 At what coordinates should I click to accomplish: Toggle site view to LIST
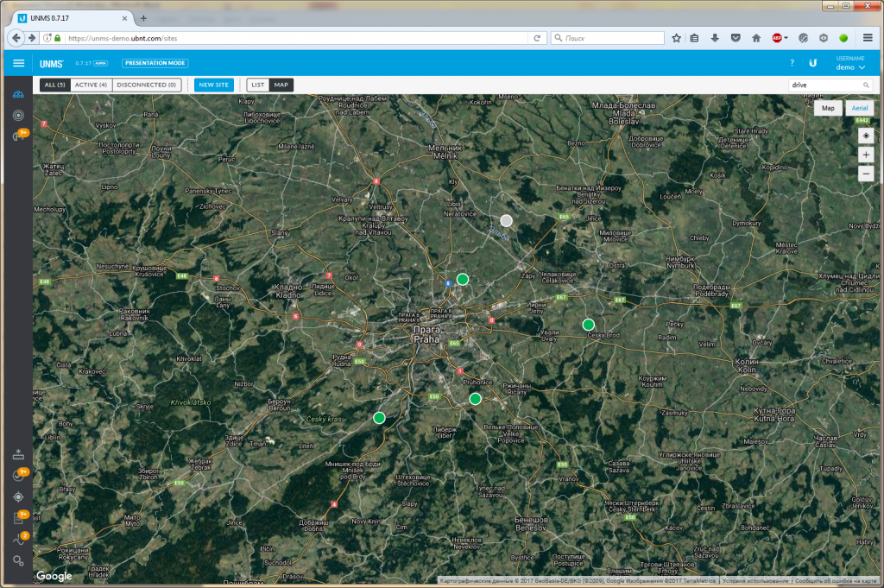tap(257, 85)
